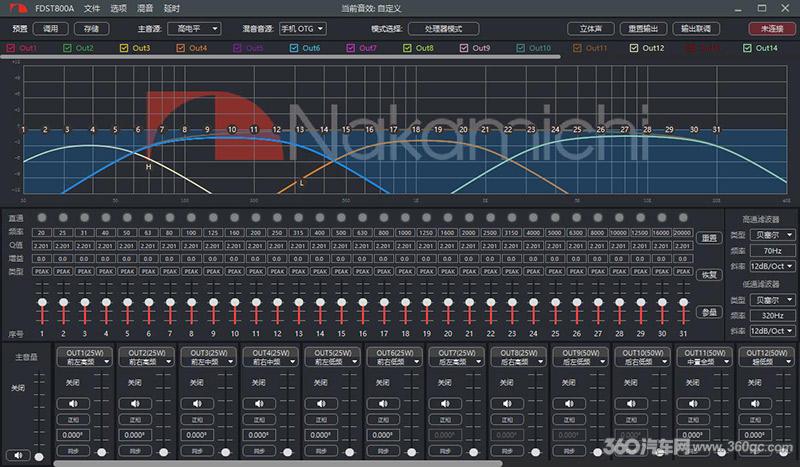Click the EQ 恢复 (restore) button
Viewport: 800px width, 467px height.
click(709, 275)
